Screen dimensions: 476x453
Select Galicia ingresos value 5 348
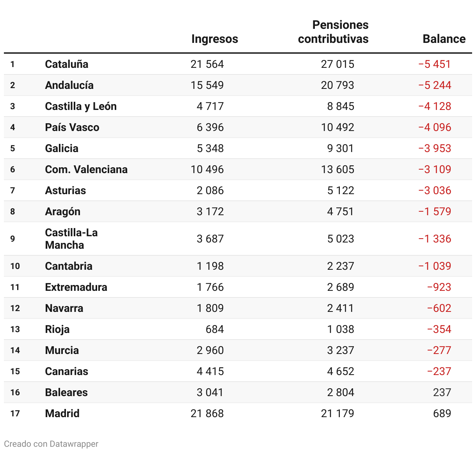[210, 148]
